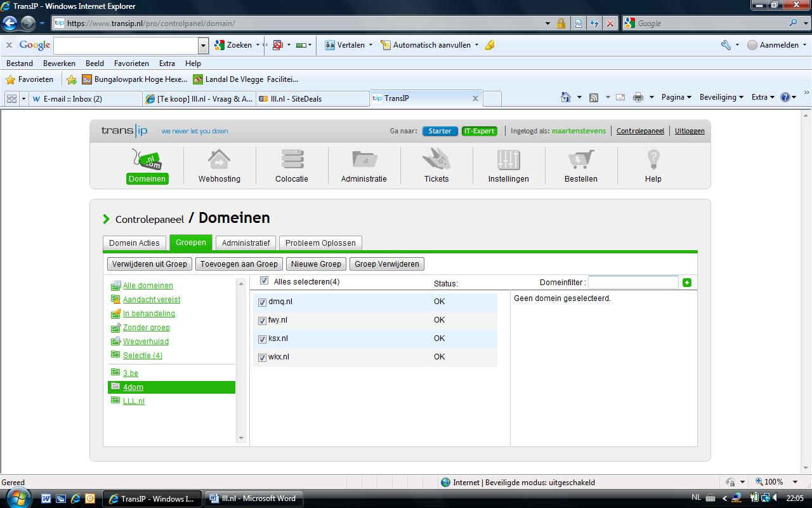Click the Quick Tabs grid icon
Viewport: 812px width, 508px height.
(x=11, y=98)
